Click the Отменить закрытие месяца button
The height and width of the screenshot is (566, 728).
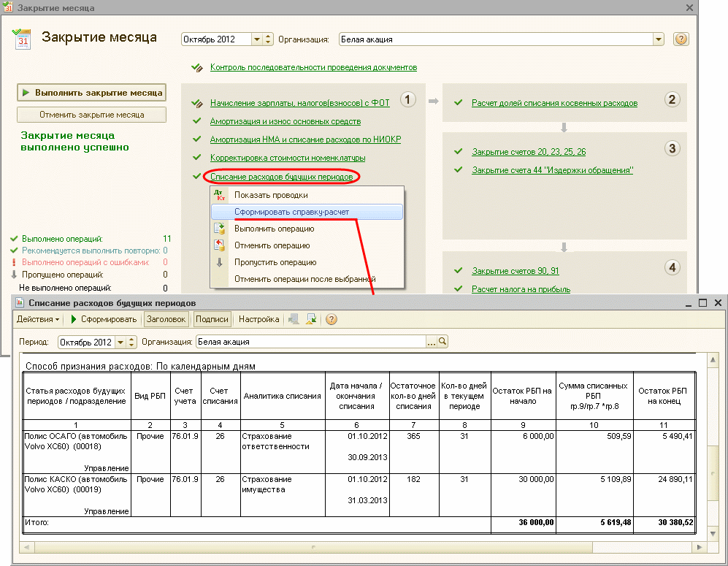click(92, 115)
